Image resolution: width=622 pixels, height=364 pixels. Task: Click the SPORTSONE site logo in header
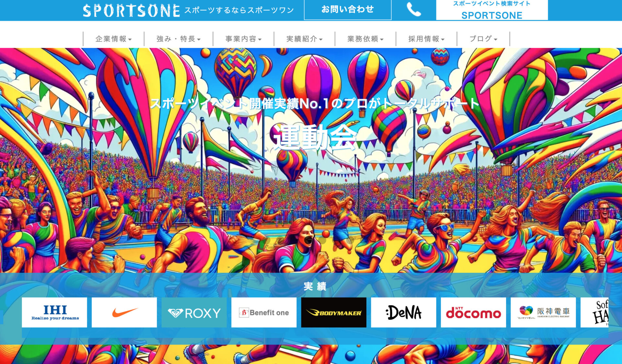[131, 11]
